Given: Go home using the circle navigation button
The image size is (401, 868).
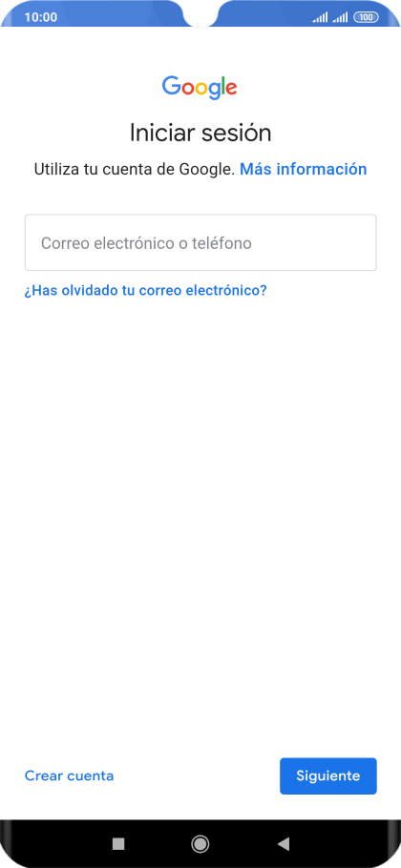Looking at the screenshot, I should point(200,843).
